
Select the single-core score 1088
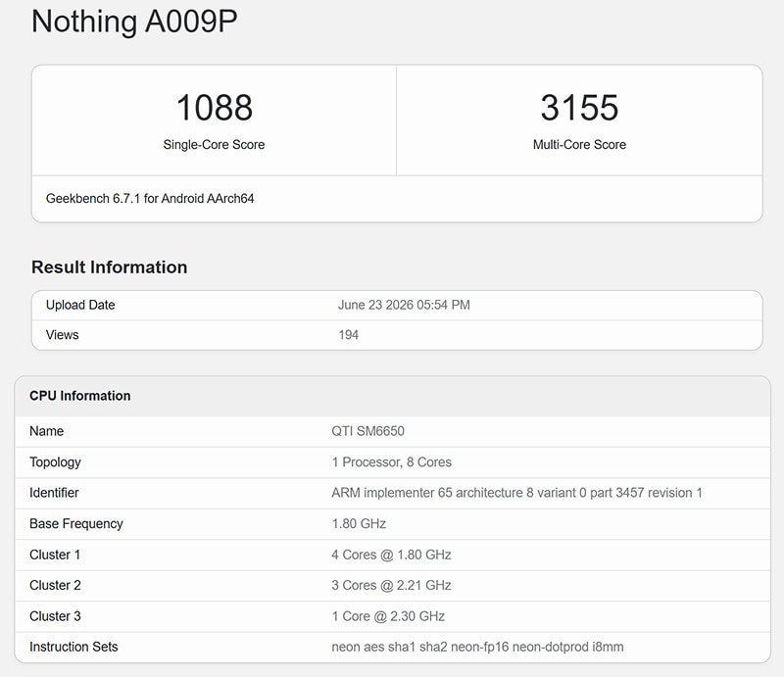(215, 108)
